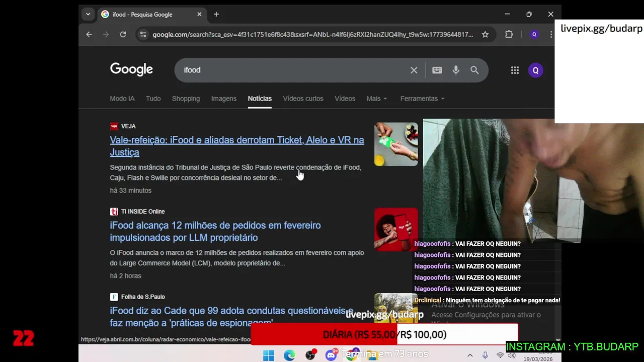This screenshot has width=644, height=362.
Task: Open the Windows Start menu
Action: pyautogui.click(x=268, y=355)
